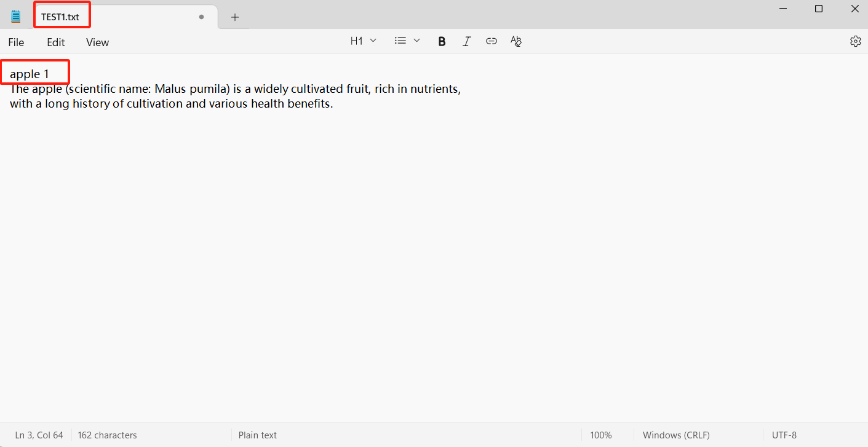The width and height of the screenshot is (868, 447).
Task: Insert a hyperlink with link icon
Action: click(491, 41)
